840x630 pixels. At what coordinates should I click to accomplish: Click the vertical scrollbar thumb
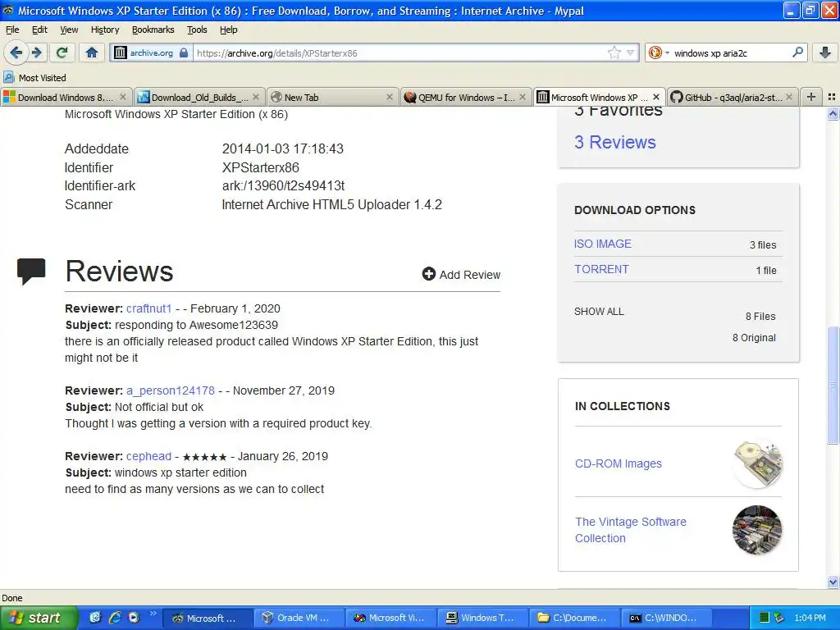[x=833, y=385]
